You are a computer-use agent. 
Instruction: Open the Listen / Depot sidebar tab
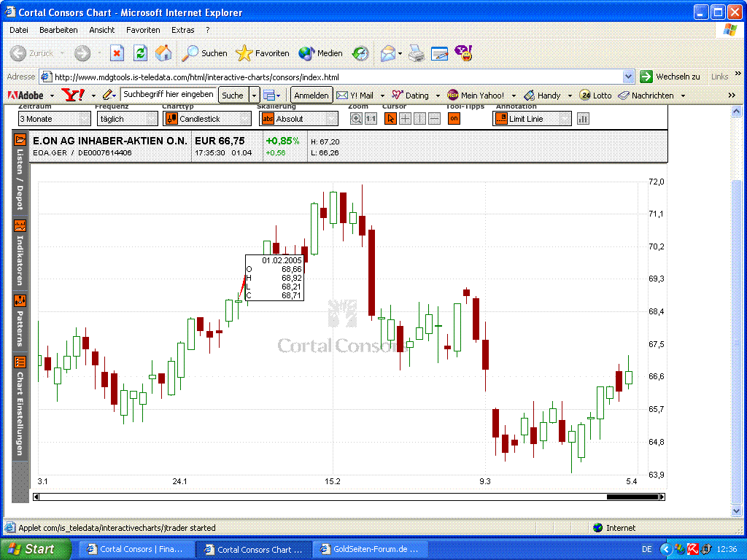pos(20,172)
